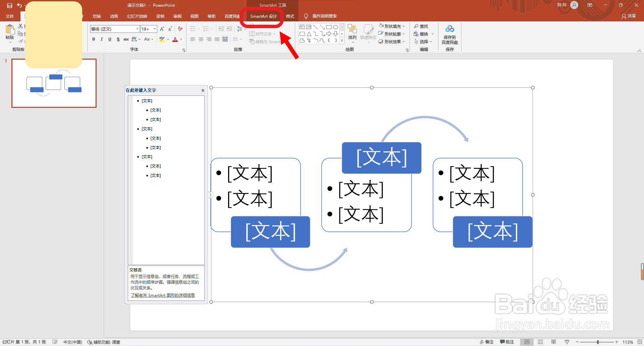644x346 pixels.
Task: Click the zoom slider handle
Action: (x=598, y=342)
